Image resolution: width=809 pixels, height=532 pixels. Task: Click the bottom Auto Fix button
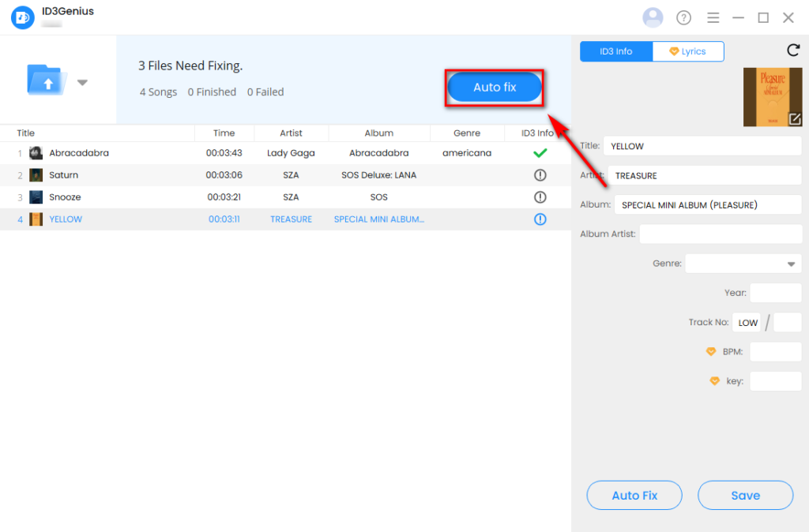click(x=634, y=495)
